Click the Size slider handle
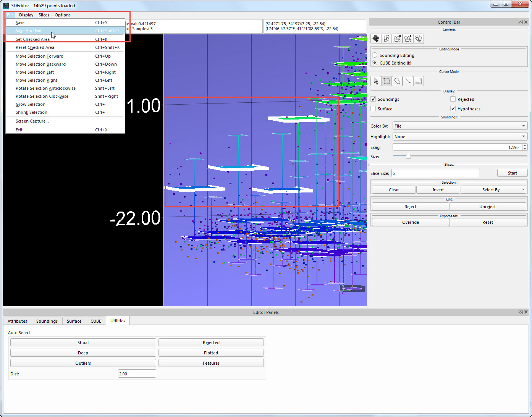The width and height of the screenshot is (532, 417). click(x=408, y=157)
